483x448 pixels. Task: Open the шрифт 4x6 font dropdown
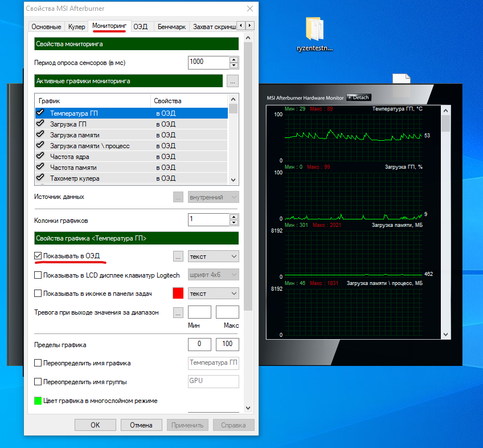[x=214, y=275]
